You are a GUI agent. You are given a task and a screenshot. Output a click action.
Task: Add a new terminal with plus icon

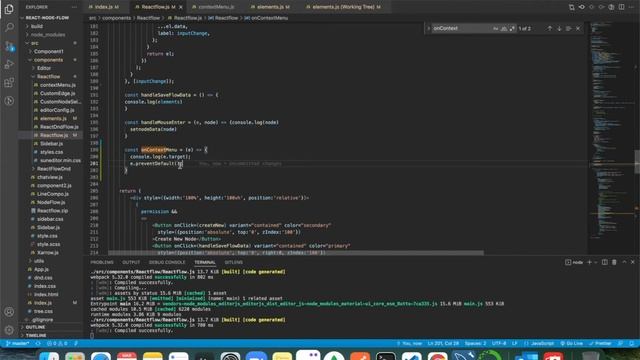589,262
